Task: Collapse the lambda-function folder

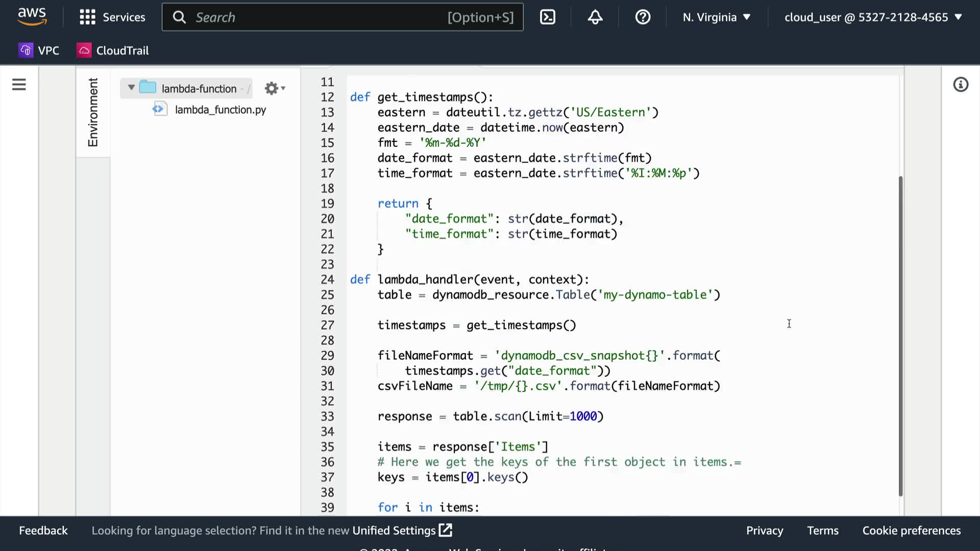Action: click(131, 88)
